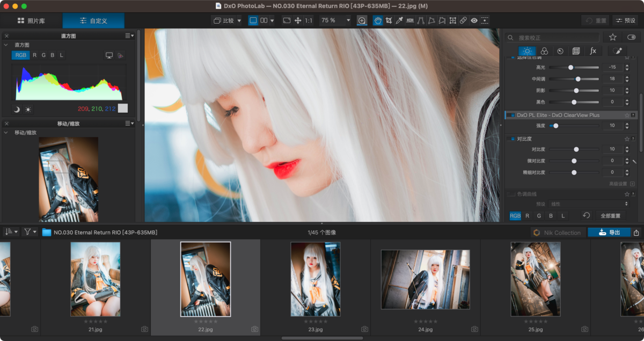This screenshot has height=341, width=644.
Task: Select L channel in histogram
Action: coord(61,55)
